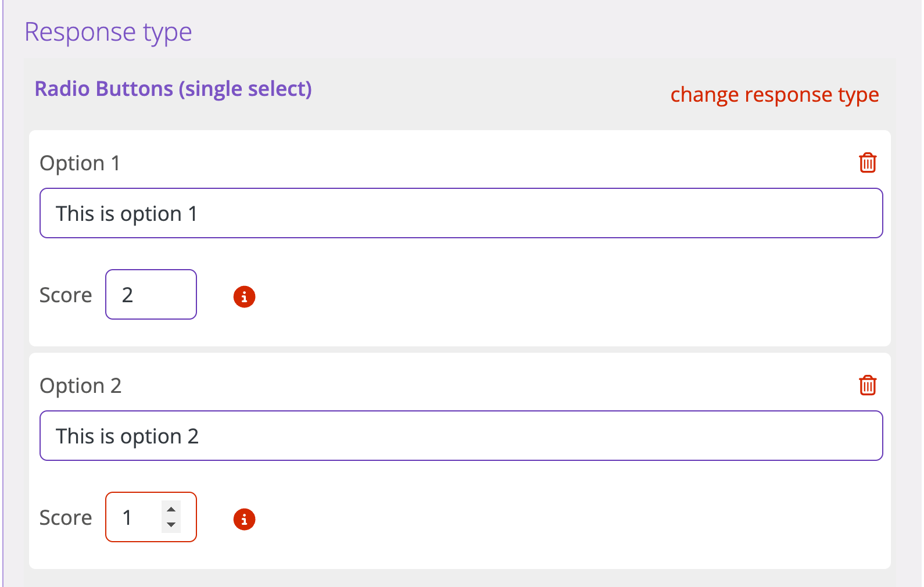Viewport: 924px width, 587px height.
Task: Delete Option 2 using the trash icon
Action: click(868, 385)
